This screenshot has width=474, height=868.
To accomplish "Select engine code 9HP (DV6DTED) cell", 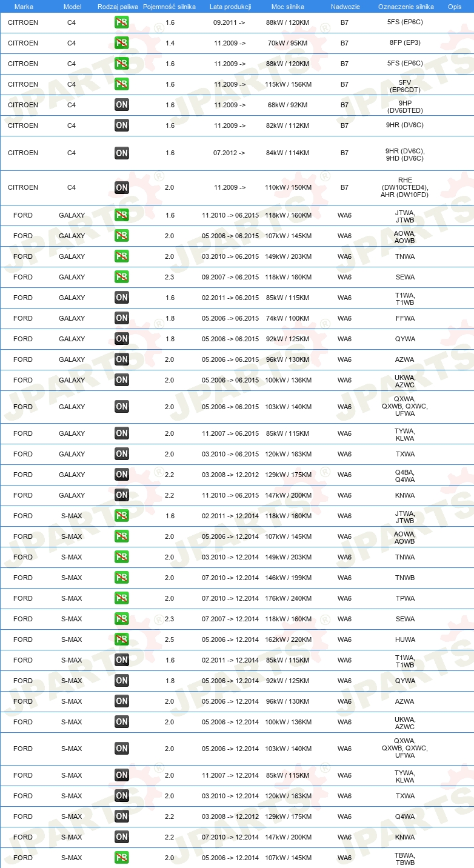I will (x=405, y=107).
